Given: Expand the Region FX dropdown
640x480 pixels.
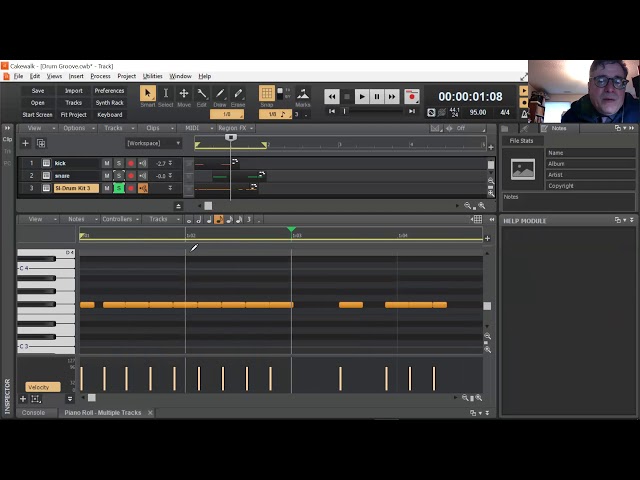Looking at the screenshot, I should [236, 128].
